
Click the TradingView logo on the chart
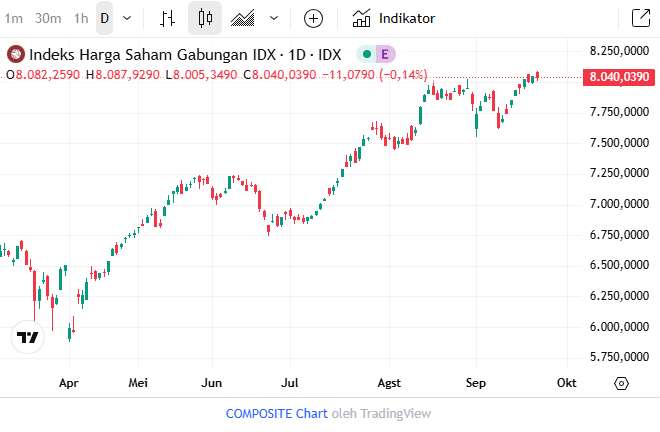(x=28, y=338)
